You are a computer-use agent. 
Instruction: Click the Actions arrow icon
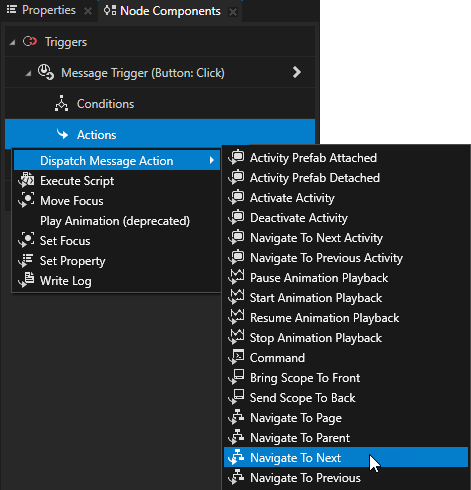(62, 134)
